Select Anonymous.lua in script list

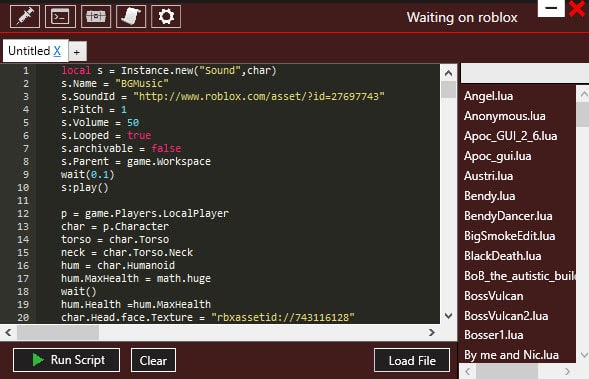504,116
